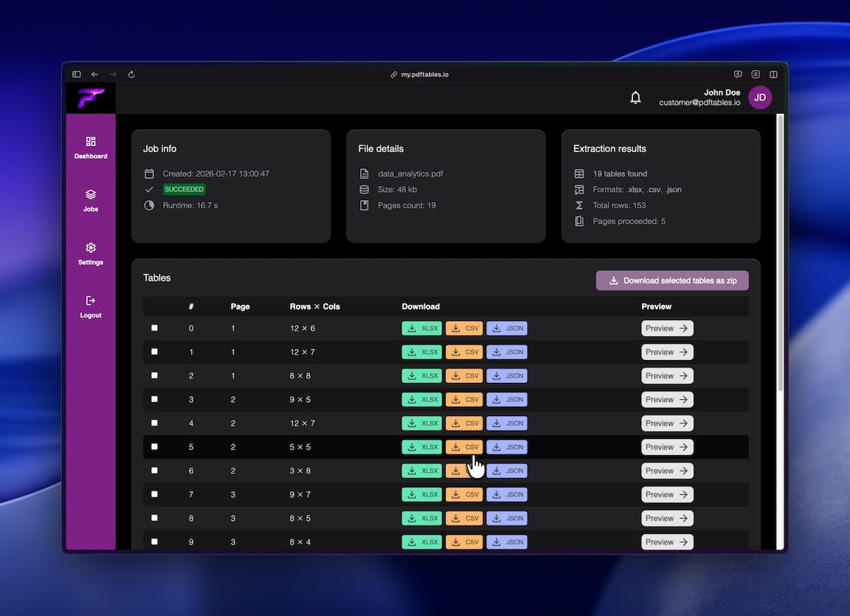This screenshot has height=616, width=850.
Task: Click the JD avatar icon
Action: [760, 97]
